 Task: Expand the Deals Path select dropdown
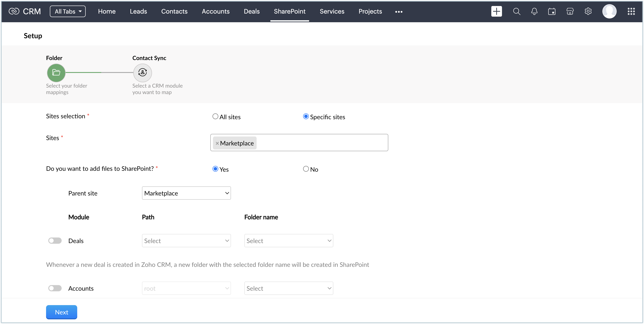[186, 241]
